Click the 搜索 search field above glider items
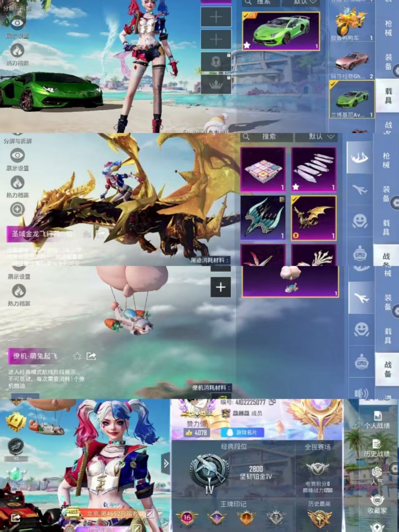The height and width of the screenshot is (532, 399). click(267, 137)
